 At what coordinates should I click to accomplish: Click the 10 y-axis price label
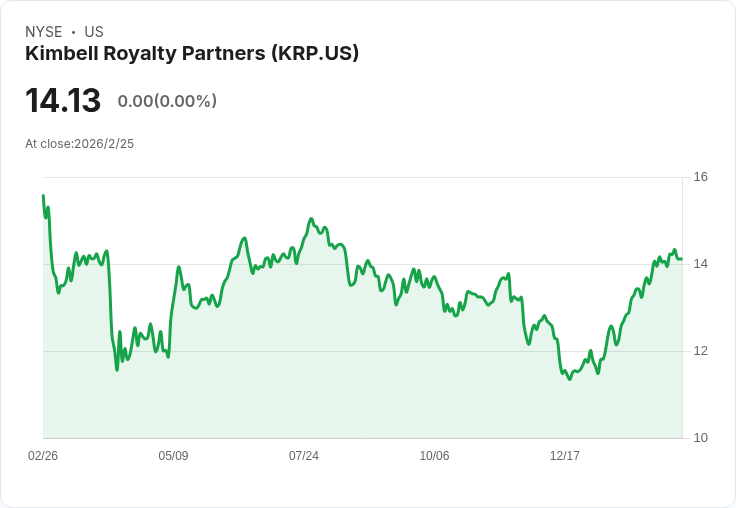pos(700,438)
